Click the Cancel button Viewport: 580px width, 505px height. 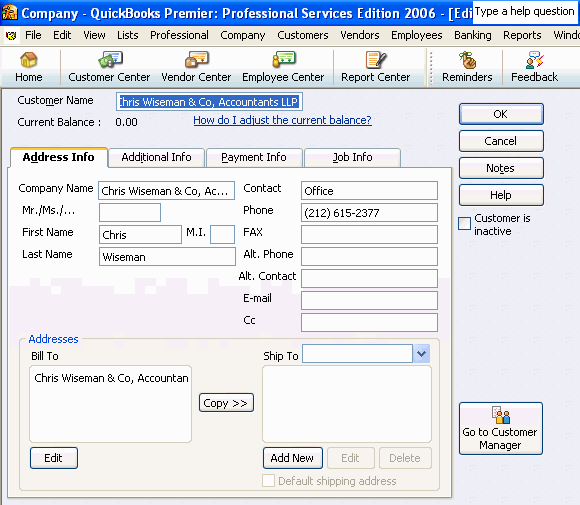501,141
